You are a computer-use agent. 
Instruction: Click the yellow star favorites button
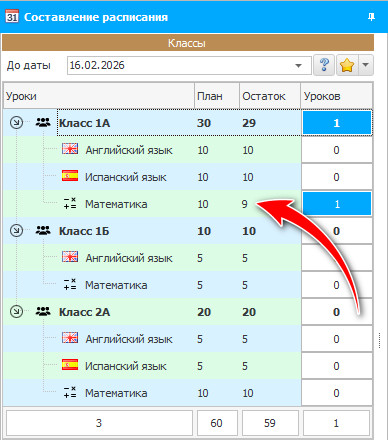[347, 65]
